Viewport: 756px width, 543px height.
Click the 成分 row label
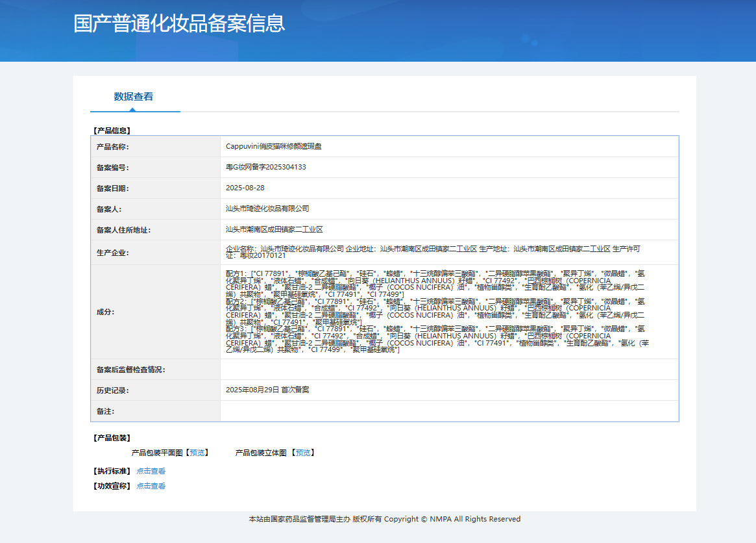point(105,312)
